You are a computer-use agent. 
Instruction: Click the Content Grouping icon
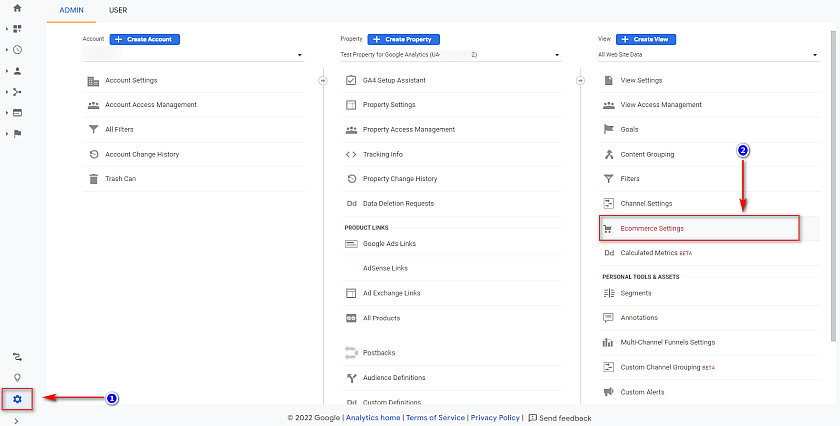(x=609, y=154)
